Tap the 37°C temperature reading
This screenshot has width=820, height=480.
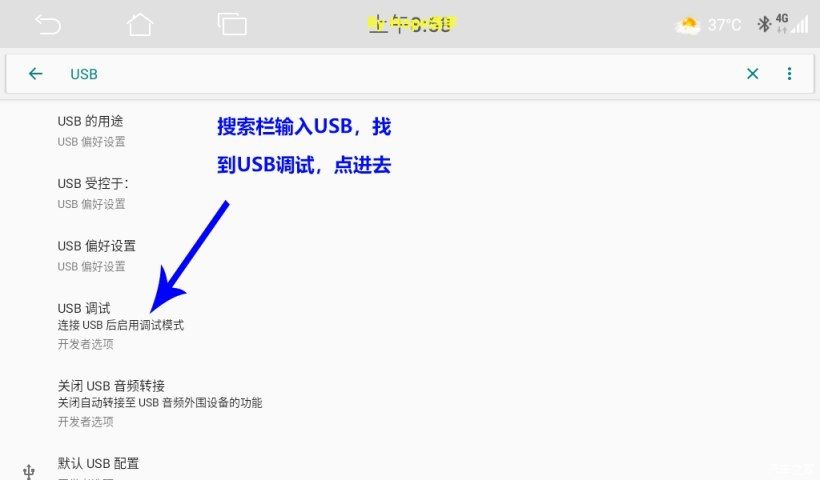click(724, 25)
